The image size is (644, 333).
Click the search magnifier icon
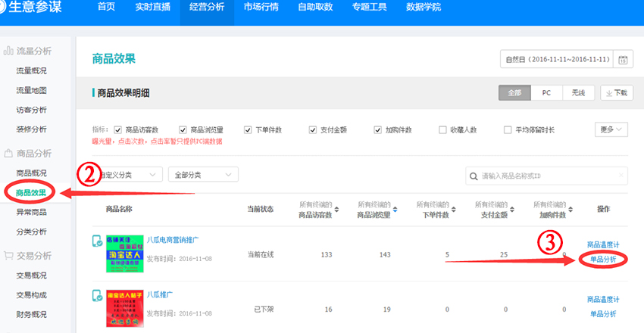pos(474,176)
